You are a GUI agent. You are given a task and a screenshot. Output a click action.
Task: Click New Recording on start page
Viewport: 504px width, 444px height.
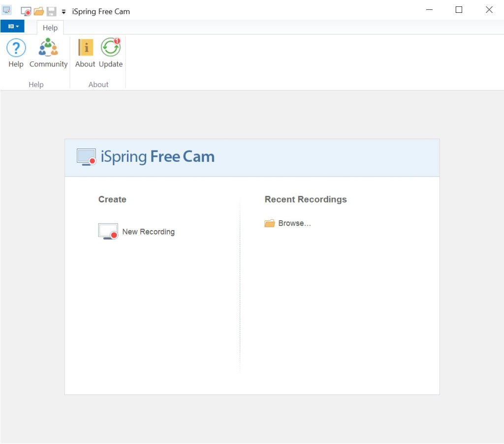(x=137, y=232)
